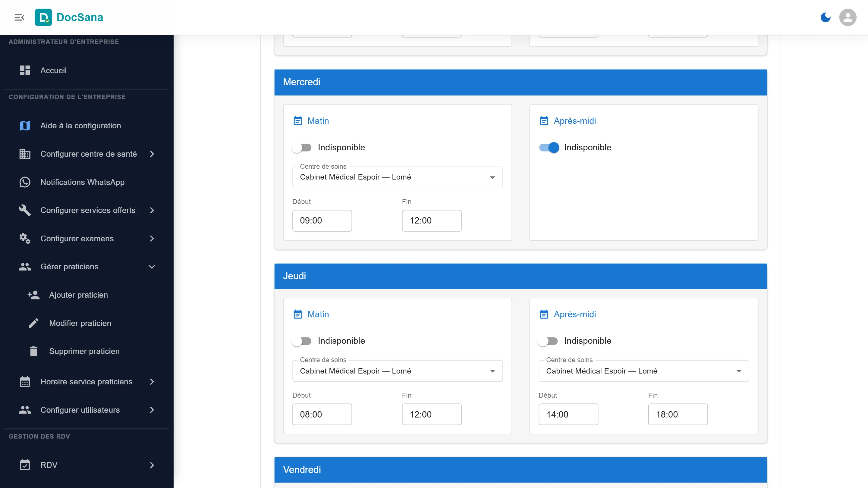Edit Jeudi Après-midi Fin time 18:00
The image size is (868, 488).
(x=678, y=414)
